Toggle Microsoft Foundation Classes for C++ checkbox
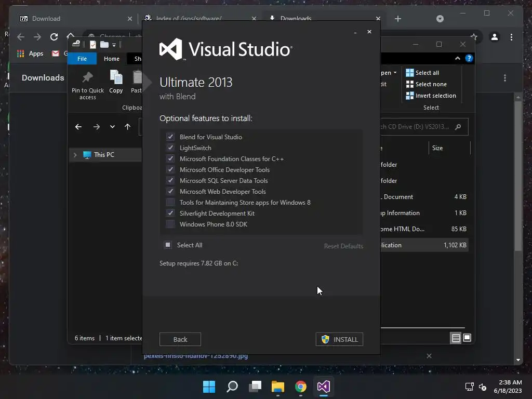Viewport: 532px width, 399px height. 170,159
